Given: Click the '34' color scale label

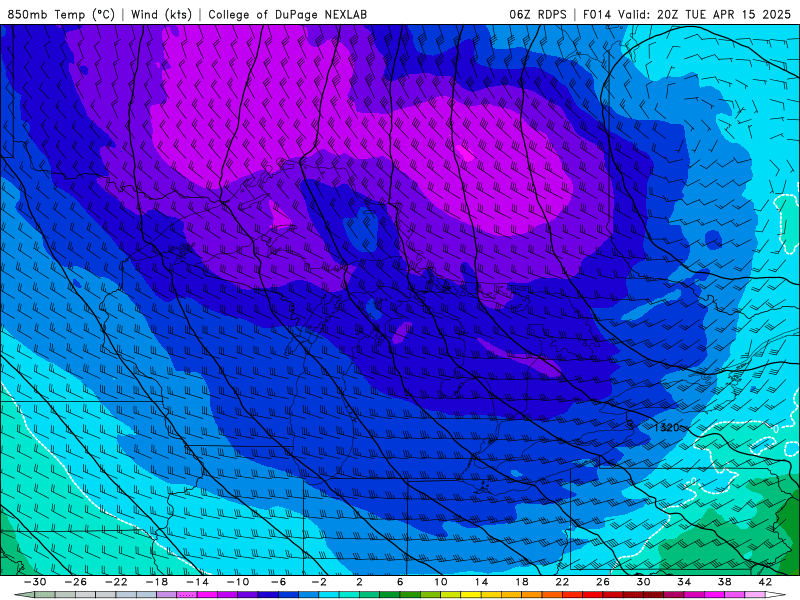Looking at the screenshot, I should (684, 582).
